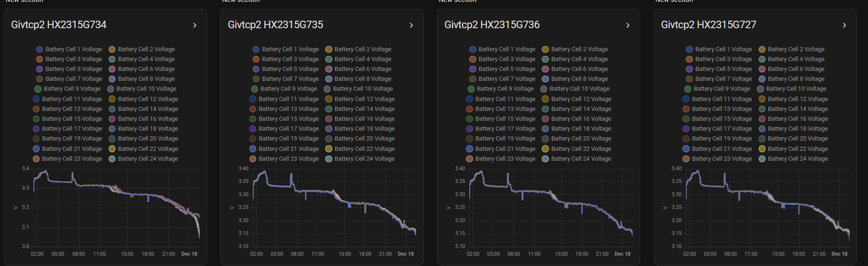This screenshot has height=266, width=868.
Task: Toggle Battery Cell 24 Voltage in HX2315G736 legend
Action: (x=577, y=159)
